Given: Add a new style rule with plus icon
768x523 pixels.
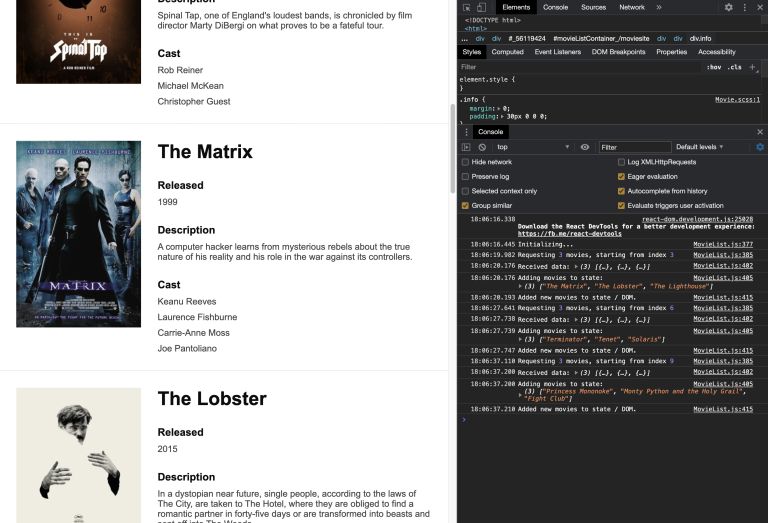Looking at the screenshot, I should click(x=751, y=67).
